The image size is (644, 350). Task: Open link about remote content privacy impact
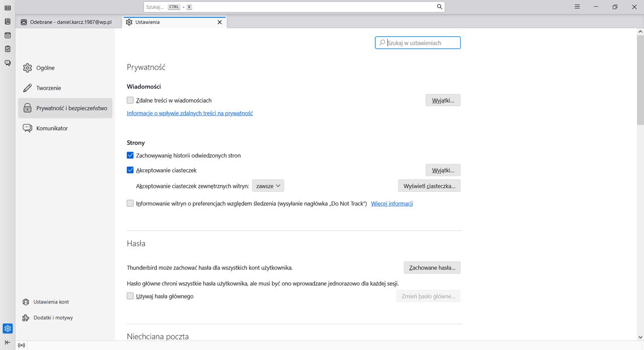pyautogui.click(x=190, y=113)
